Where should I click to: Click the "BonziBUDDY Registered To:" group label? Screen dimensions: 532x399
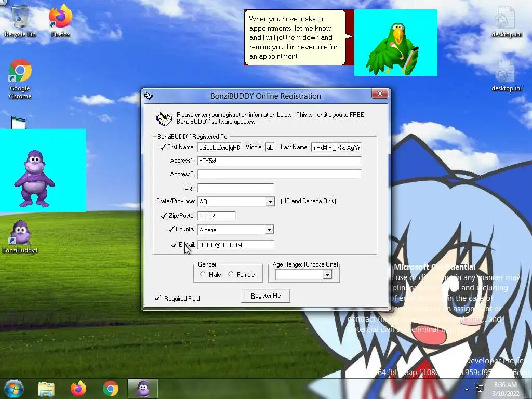click(193, 137)
